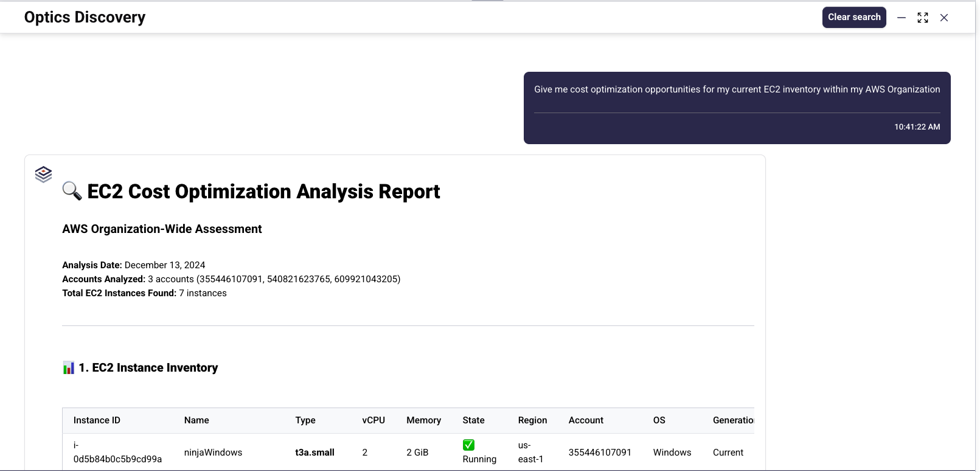
Task: Click the Region column header
Action: coord(532,420)
